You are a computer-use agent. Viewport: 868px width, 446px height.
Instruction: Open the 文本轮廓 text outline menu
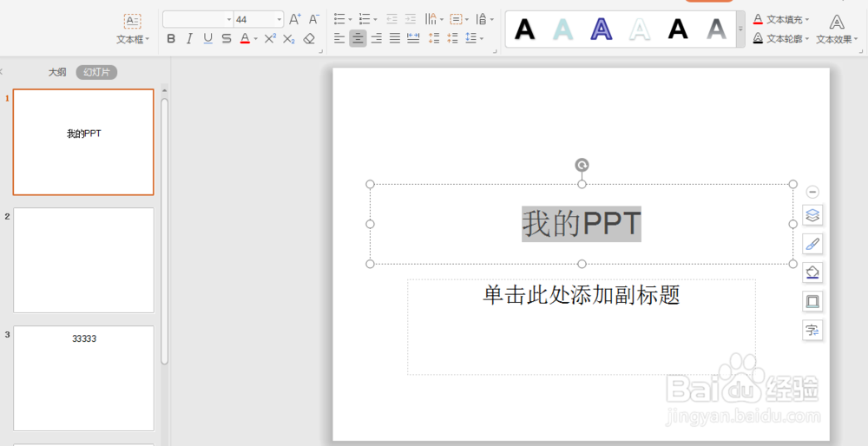point(781,39)
